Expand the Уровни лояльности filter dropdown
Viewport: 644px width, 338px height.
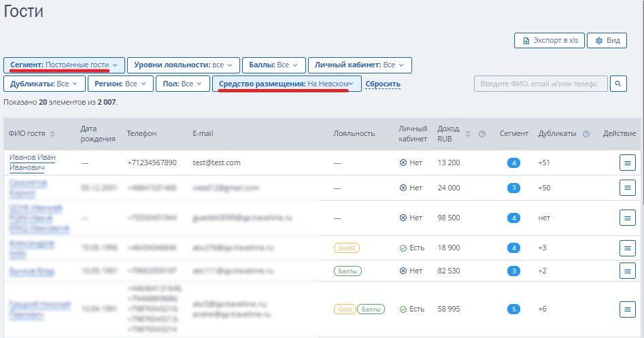tap(183, 65)
